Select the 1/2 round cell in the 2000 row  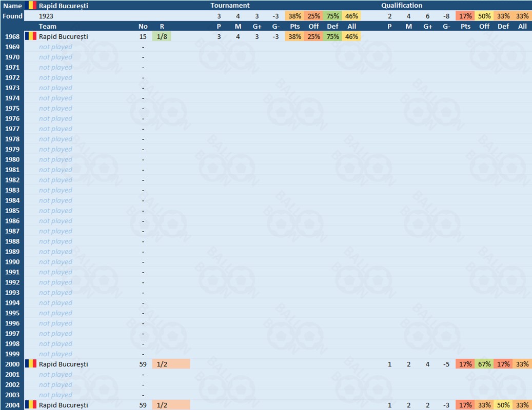pos(171,364)
